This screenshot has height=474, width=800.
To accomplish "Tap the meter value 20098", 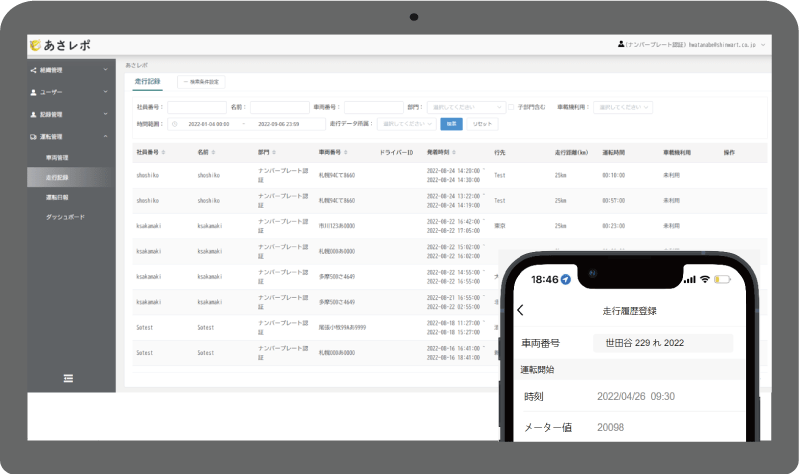I will 610,427.
